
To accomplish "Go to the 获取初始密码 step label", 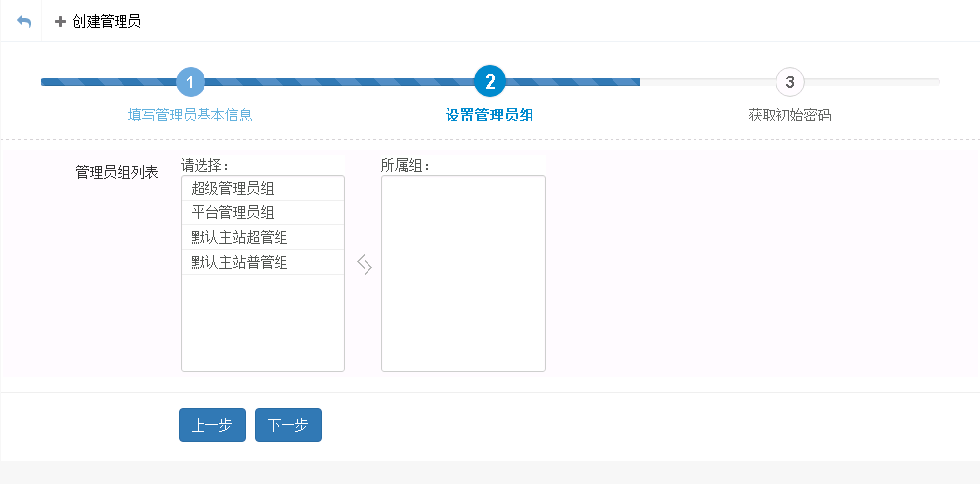I will [789, 115].
